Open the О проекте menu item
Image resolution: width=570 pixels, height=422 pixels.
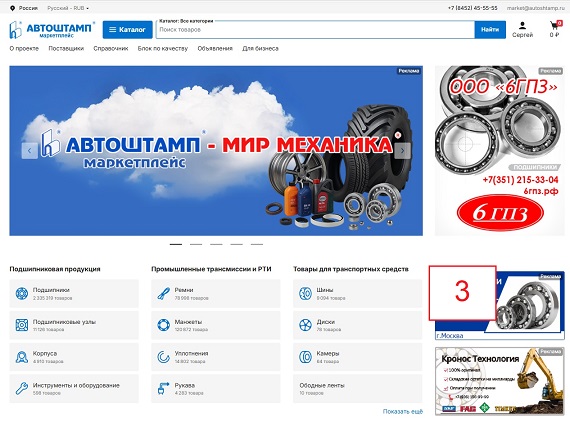coord(24,48)
